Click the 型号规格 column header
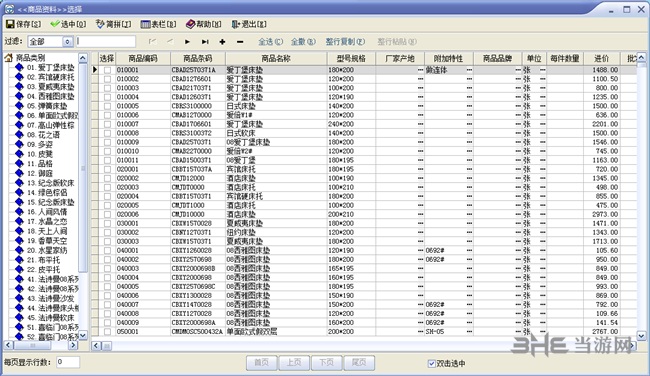650x376 pixels. point(351,58)
